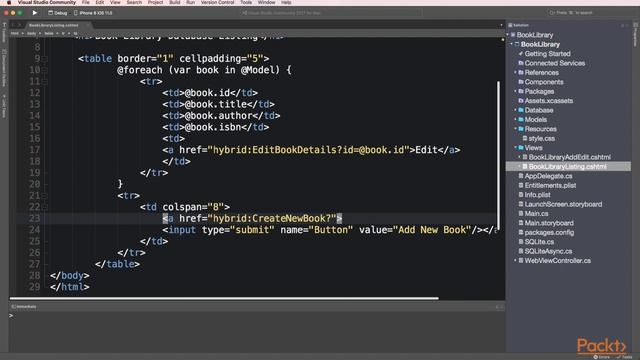This screenshot has width=640, height=360.
Task: Select the style.css file
Action: [x=542, y=138]
